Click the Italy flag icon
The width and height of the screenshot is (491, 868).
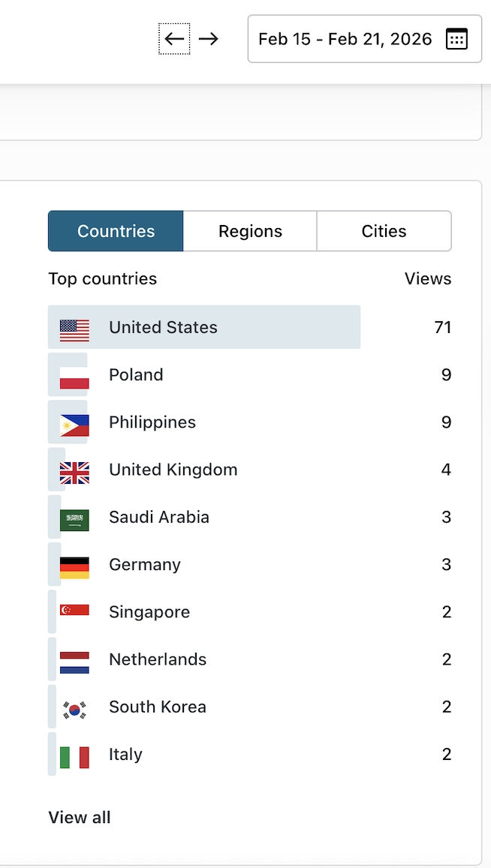tap(74, 755)
